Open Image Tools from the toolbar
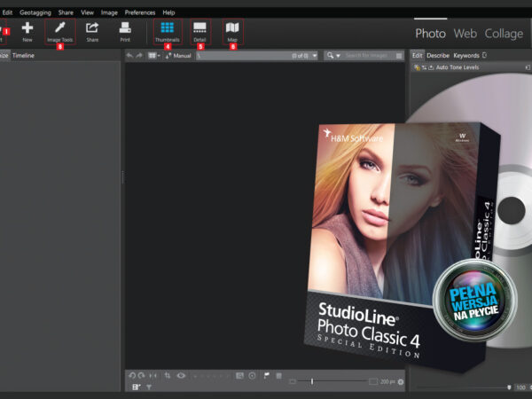532x399 pixels. 60,30
